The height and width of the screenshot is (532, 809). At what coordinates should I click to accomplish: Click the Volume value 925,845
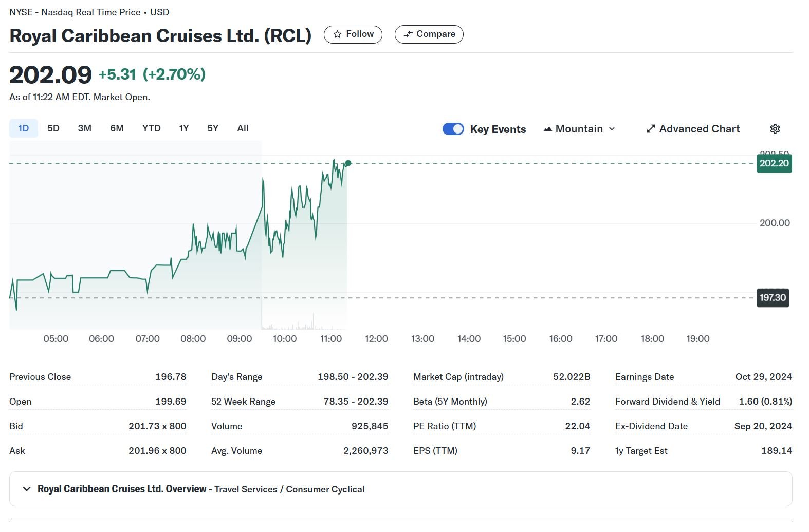tap(370, 426)
